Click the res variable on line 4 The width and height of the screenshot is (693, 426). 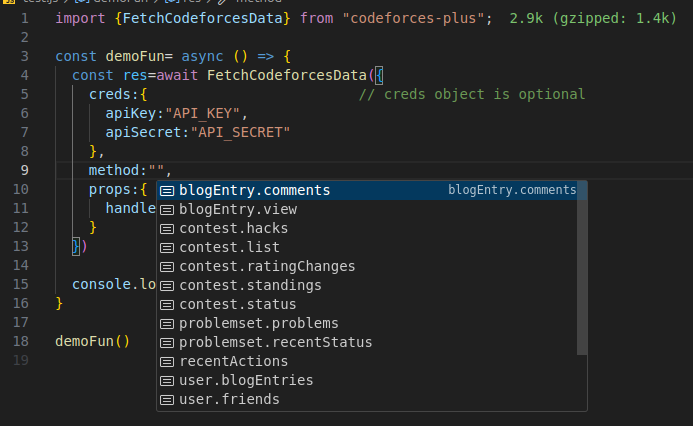click(135, 76)
